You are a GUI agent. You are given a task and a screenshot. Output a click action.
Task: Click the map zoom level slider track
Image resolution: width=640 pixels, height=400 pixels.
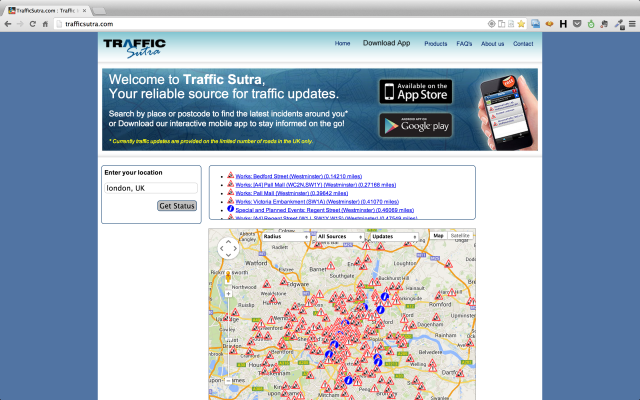pos(228,337)
